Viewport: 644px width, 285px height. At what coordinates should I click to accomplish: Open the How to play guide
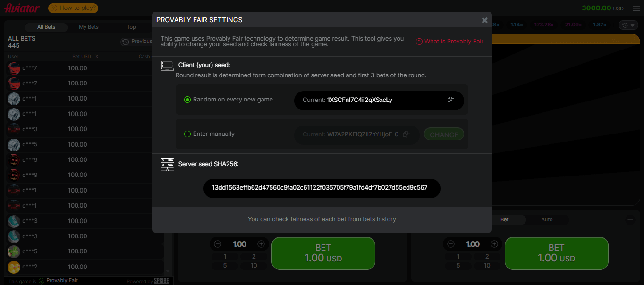73,8
